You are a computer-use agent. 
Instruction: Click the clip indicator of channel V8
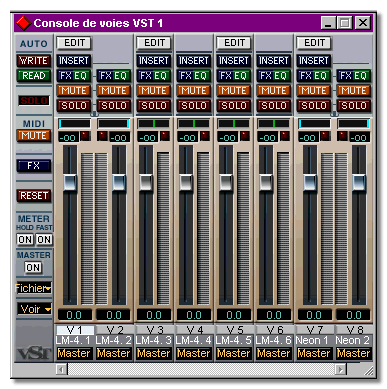pyautogui.click(x=342, y=136)
